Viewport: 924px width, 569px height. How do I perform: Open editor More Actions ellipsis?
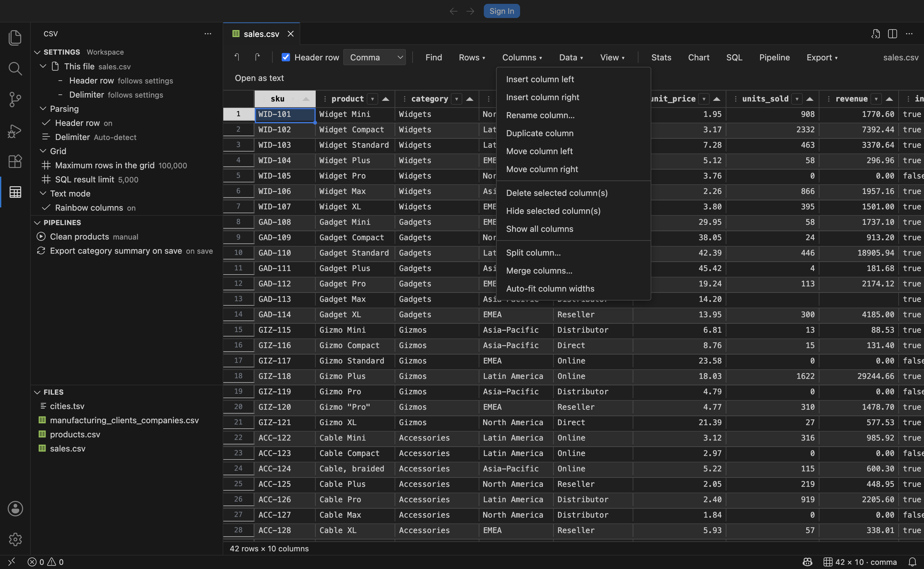point(909,34)
